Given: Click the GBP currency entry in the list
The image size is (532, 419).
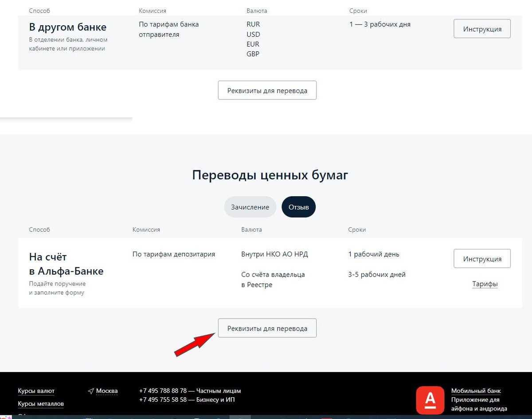Looking at the screenshot, I should pyautogui.click(x=253, y=54).
